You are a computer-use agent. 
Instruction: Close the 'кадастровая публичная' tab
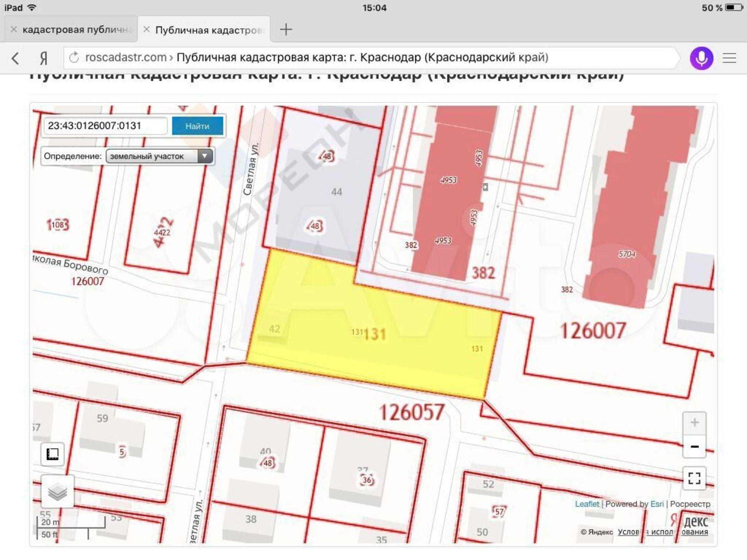click(x=14, y=29)
